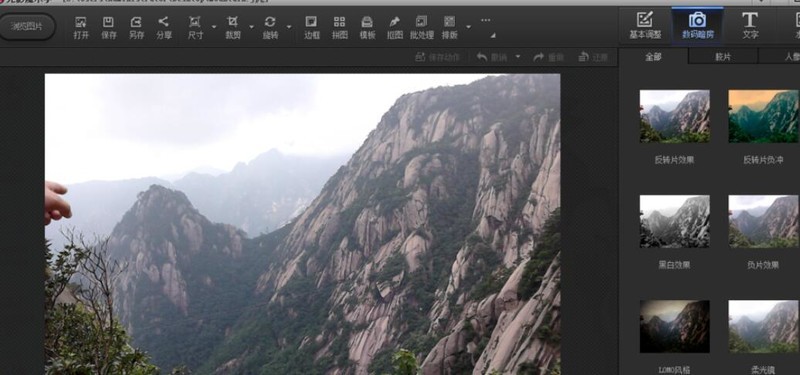Open the 排版 layout dropdown arrow
The height and width of the screenshot is (375, 800).
point(468,27)
